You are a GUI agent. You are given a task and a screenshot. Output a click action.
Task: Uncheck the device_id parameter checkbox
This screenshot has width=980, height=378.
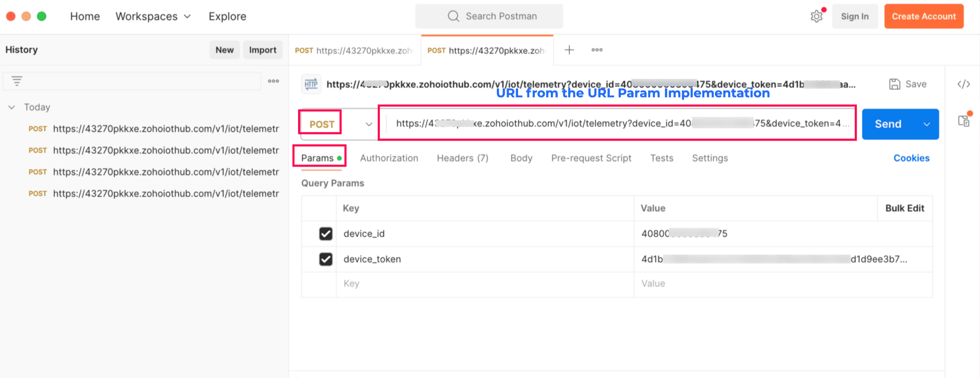coord(326,234)
